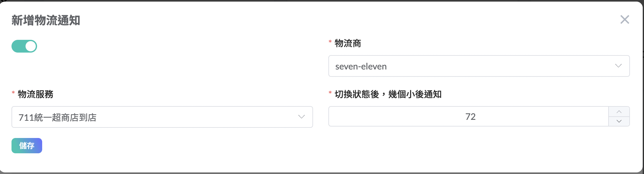Decrease hours with the down stepper arrow

pyautogui.click(x=619, y=121)
